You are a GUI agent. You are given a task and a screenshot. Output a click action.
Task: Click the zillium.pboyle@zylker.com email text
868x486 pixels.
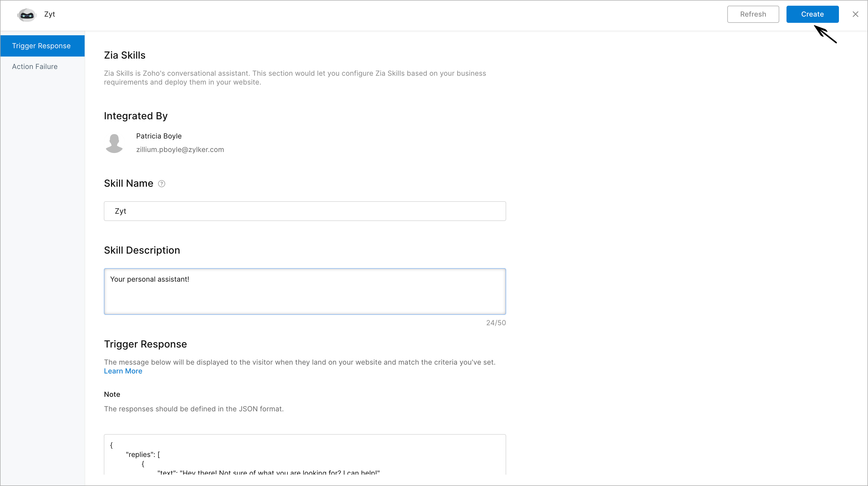point(180,149)
